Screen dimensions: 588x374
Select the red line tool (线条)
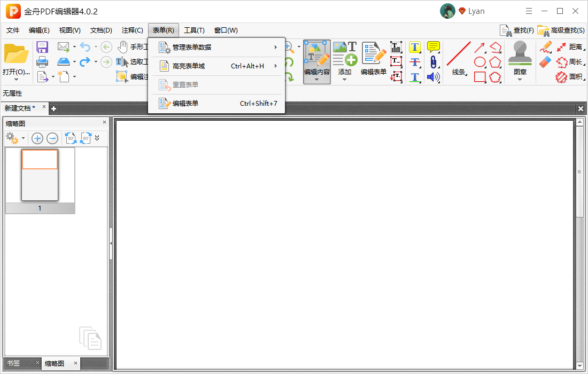(459, 58)
